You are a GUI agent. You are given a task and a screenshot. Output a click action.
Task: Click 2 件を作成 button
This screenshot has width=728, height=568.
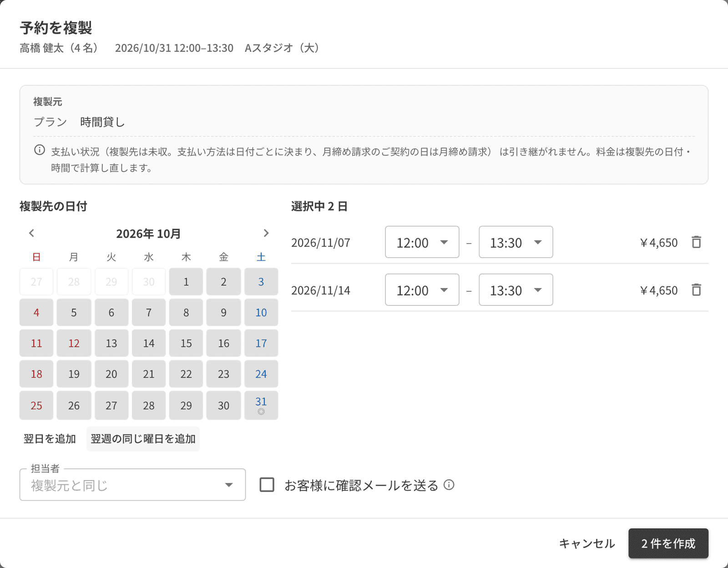pyautogui.click(x=668, y=543)
